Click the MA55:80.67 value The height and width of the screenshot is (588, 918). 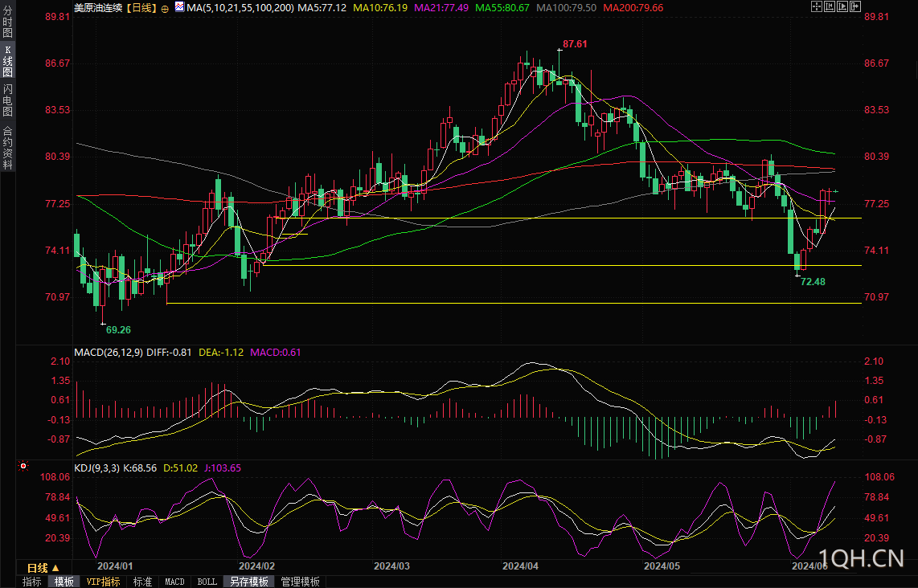click(x=502, y=8)
